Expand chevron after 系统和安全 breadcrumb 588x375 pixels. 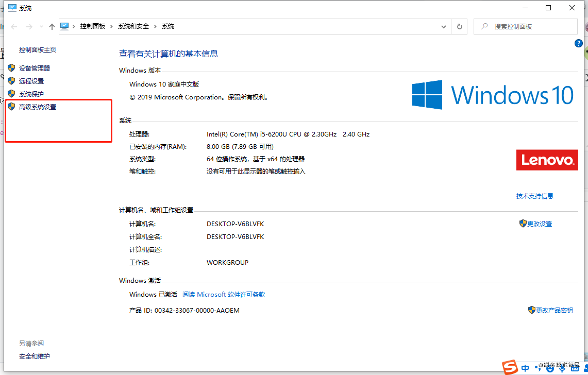coord(155,26)
